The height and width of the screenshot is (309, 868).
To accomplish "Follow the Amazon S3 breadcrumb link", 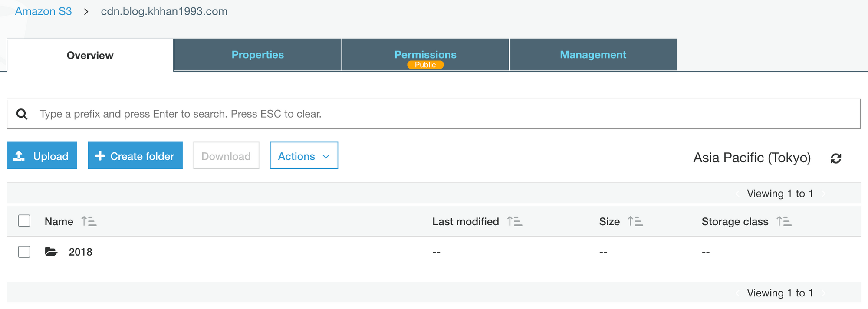I will (43, 11).
